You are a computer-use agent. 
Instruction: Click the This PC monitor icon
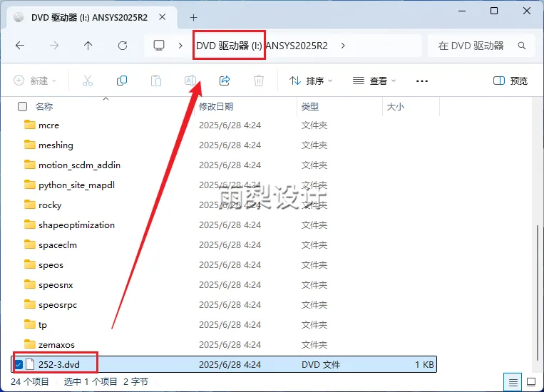pos(159,46)
